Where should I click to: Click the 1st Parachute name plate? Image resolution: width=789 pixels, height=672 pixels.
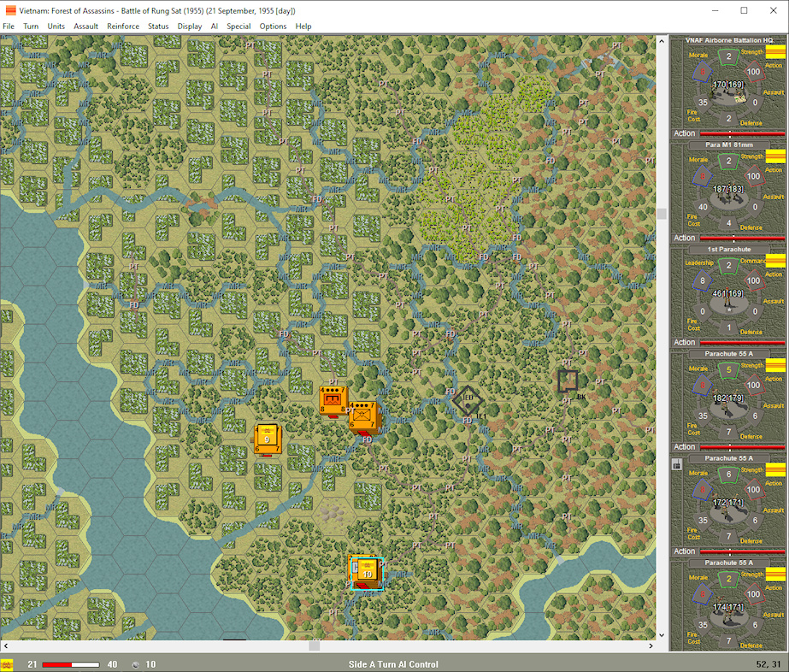coord(728,249)
